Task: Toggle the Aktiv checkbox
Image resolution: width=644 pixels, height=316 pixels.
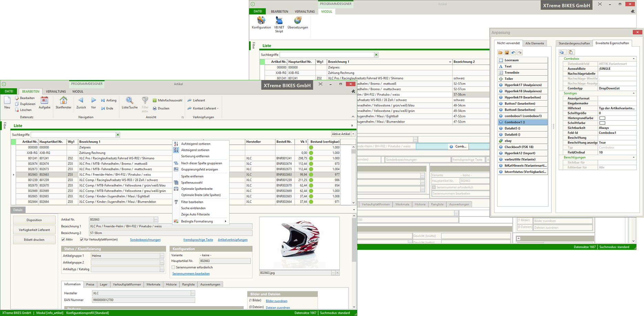Action: (x=63, y=239)
